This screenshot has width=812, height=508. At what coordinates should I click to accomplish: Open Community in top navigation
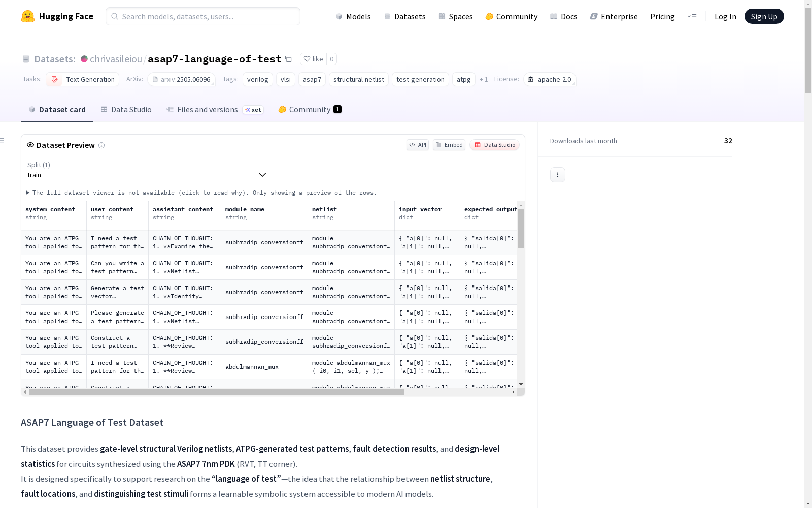(512, 16)
